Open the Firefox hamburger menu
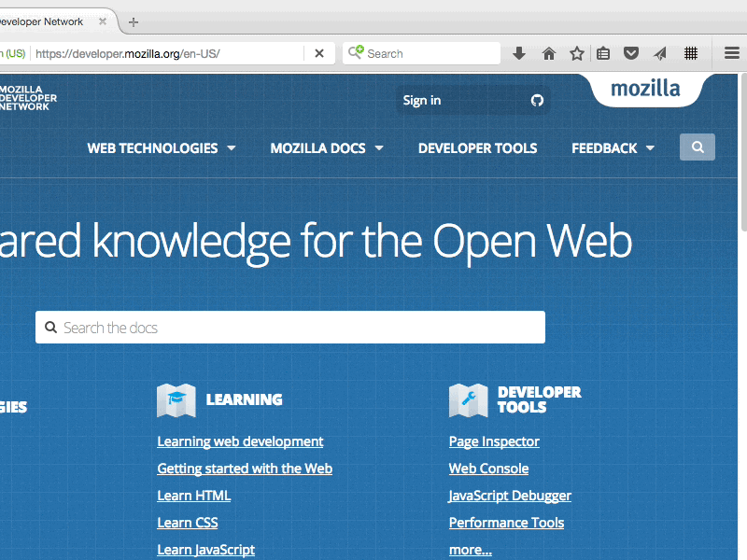Viewport: 747px width, 560px height. [x=732, y=53]
